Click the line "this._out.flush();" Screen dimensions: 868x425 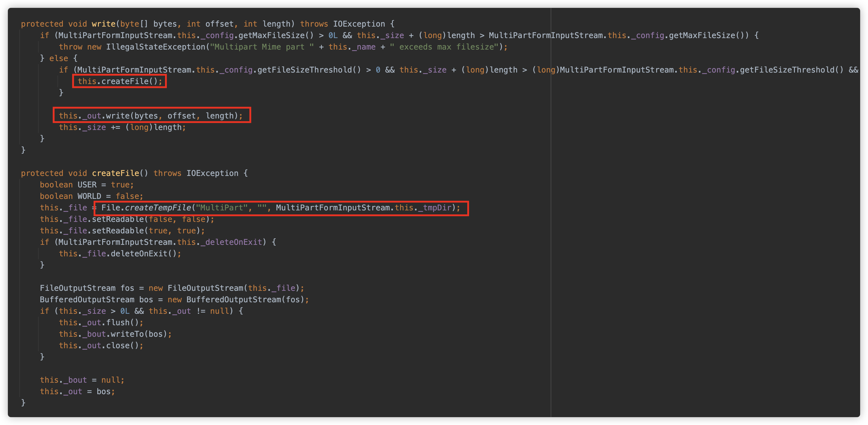click(101, 323)
